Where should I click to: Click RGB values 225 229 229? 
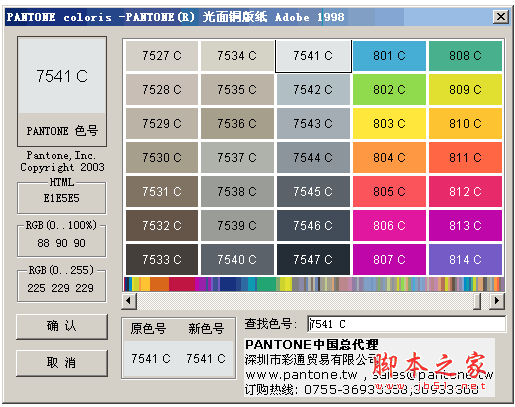pyautogui.click(x=61, y=288)
